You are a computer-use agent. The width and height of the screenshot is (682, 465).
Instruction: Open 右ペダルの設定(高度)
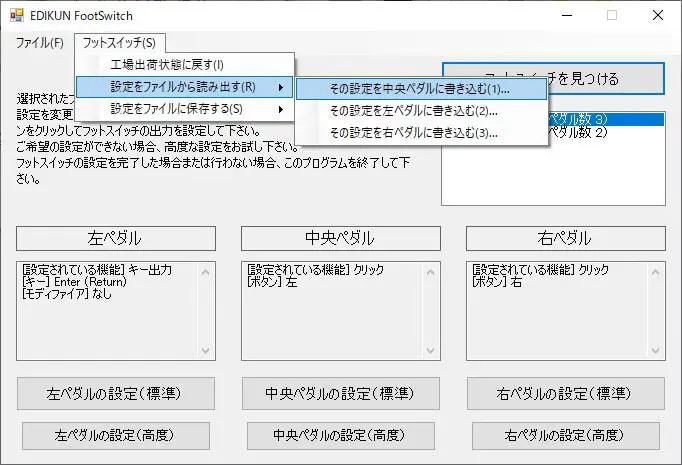pos(565,435)
